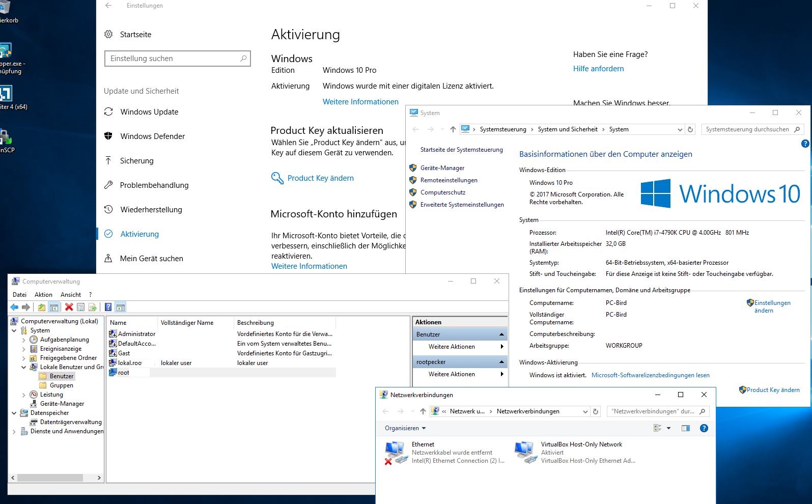
Task: Click the Windows Defender shield icon
Action: [x=108, y=136]
